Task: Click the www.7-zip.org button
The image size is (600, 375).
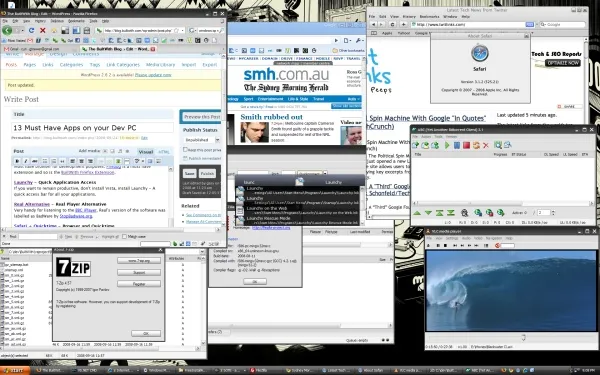Action: pos(139,261)
